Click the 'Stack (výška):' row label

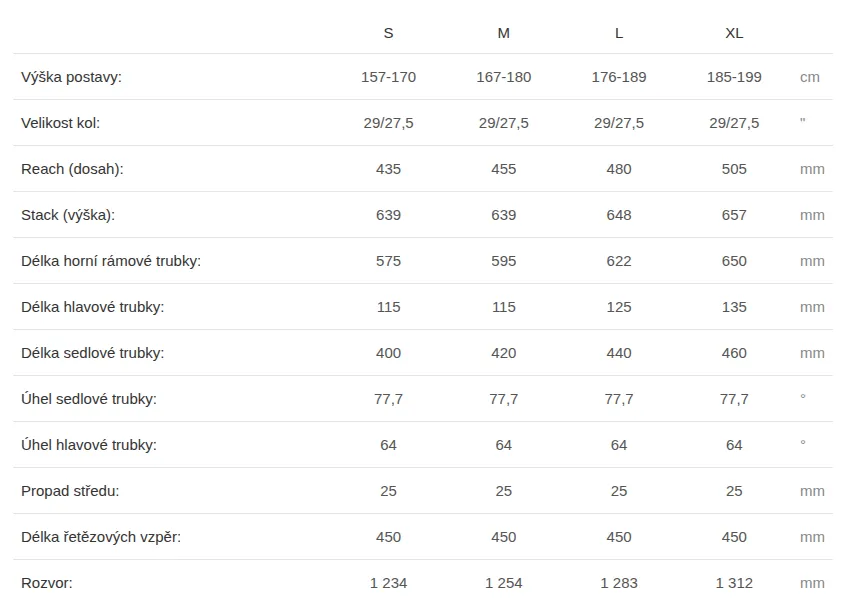68,215
